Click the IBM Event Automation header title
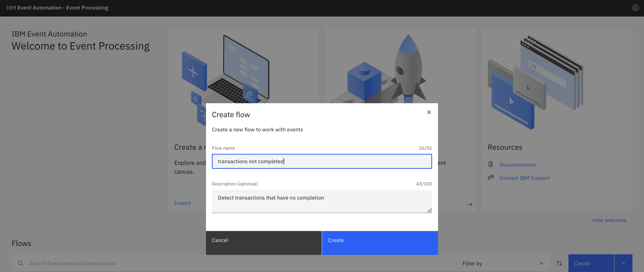 pyautogui.click(x=57, y=8)
